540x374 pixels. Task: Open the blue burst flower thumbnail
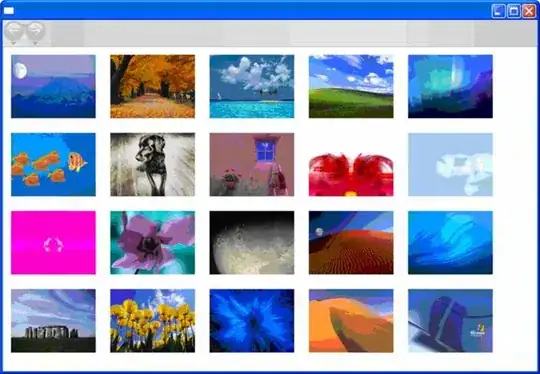point(252,321)
